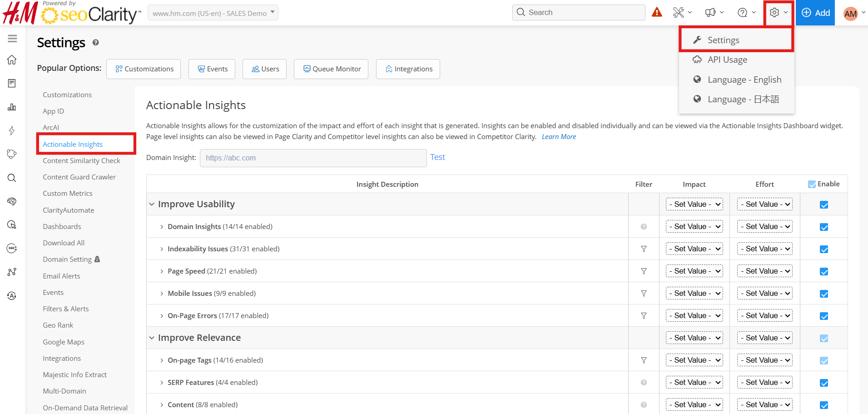Click the Domain Insight URL input field

pos(313,158)
